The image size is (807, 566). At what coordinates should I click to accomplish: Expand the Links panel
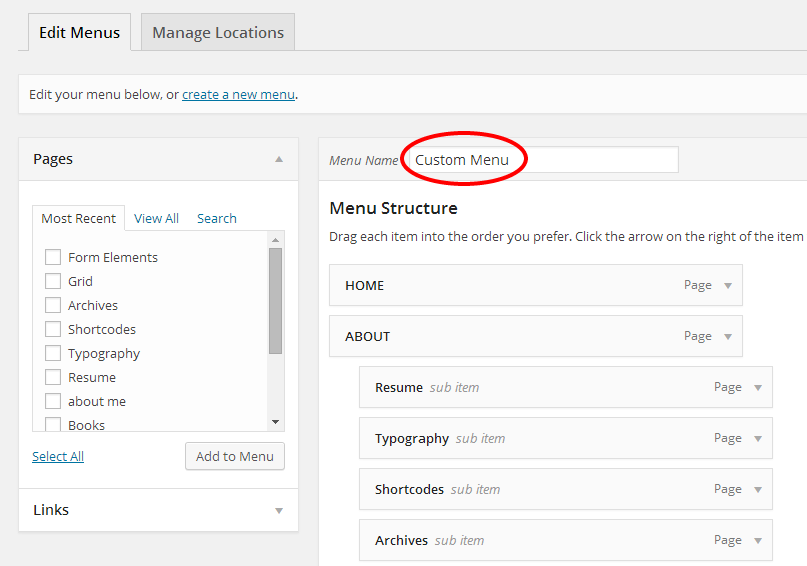(x=279, y=510)
